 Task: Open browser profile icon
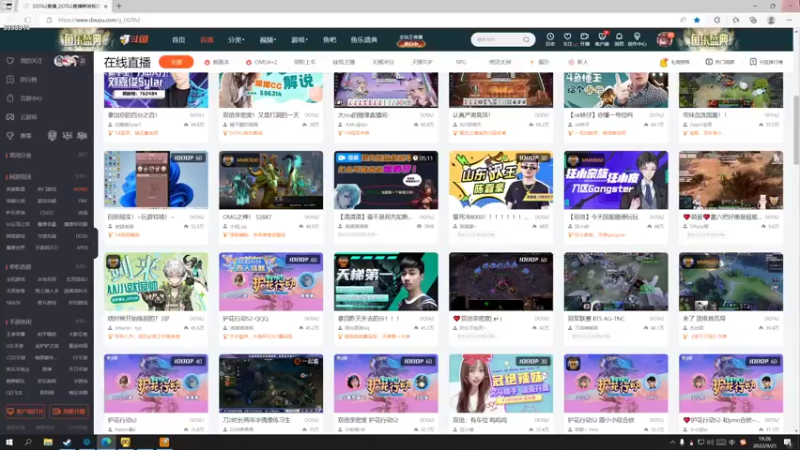point(771,20)
